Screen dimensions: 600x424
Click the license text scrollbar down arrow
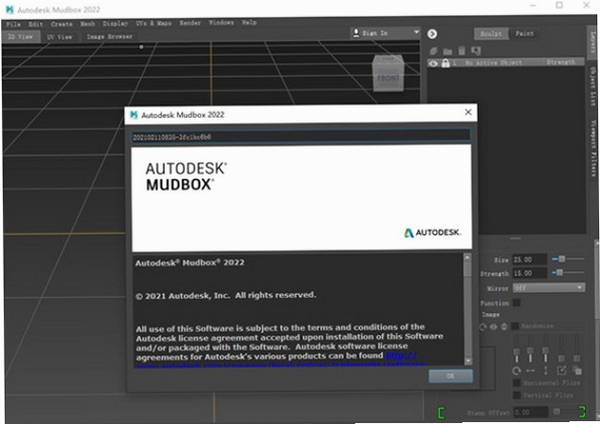[x=468, y=361]
